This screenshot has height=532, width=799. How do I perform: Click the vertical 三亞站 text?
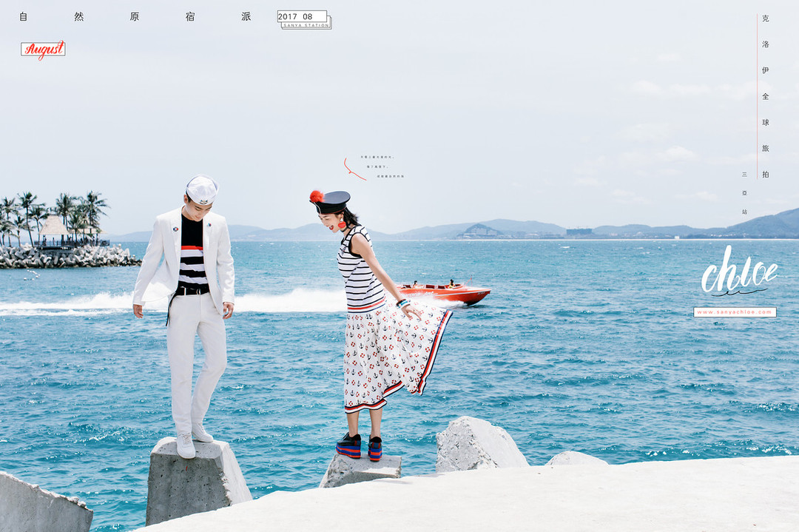pyautogui.click(x=745, y=192)
